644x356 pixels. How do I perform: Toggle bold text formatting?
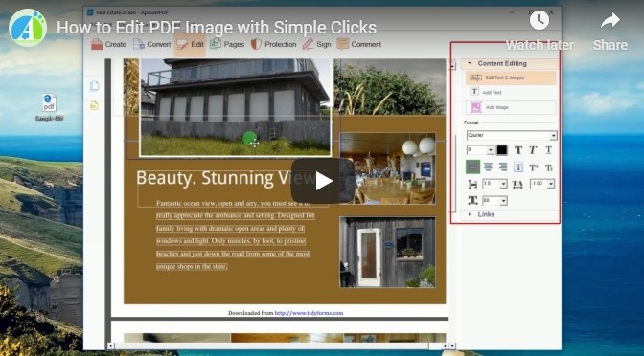[x=518, y=150]
